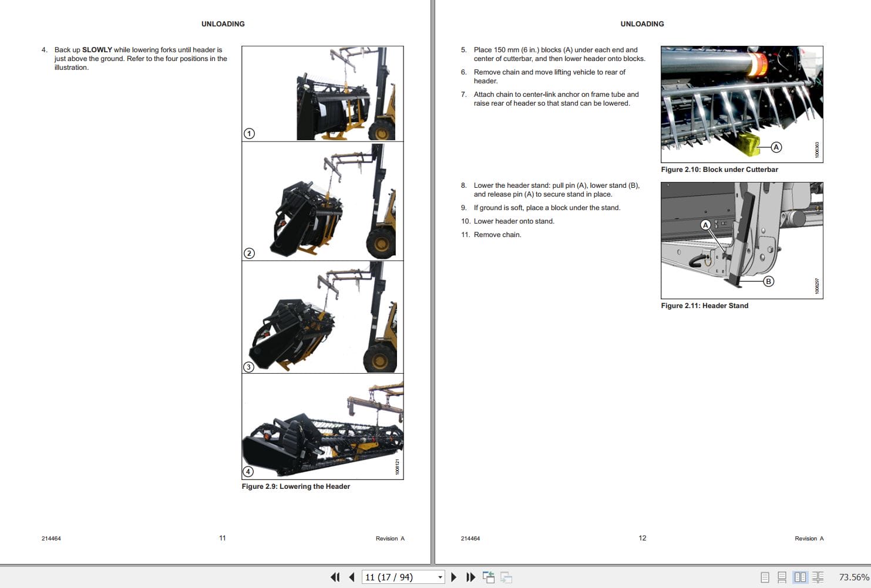
Task: Click Figure 2.11 header stand illustration
Action: click(742, 241)
